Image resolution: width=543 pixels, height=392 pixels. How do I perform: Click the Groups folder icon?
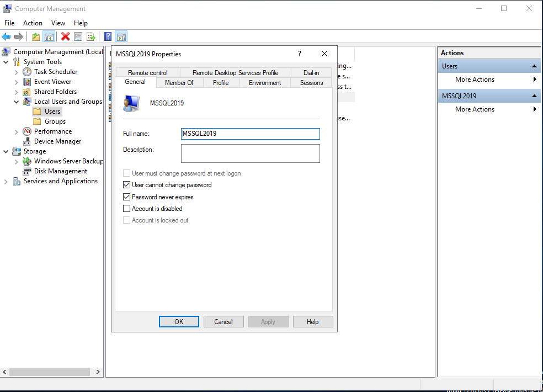pyautogui.click(x=37, y=121)
